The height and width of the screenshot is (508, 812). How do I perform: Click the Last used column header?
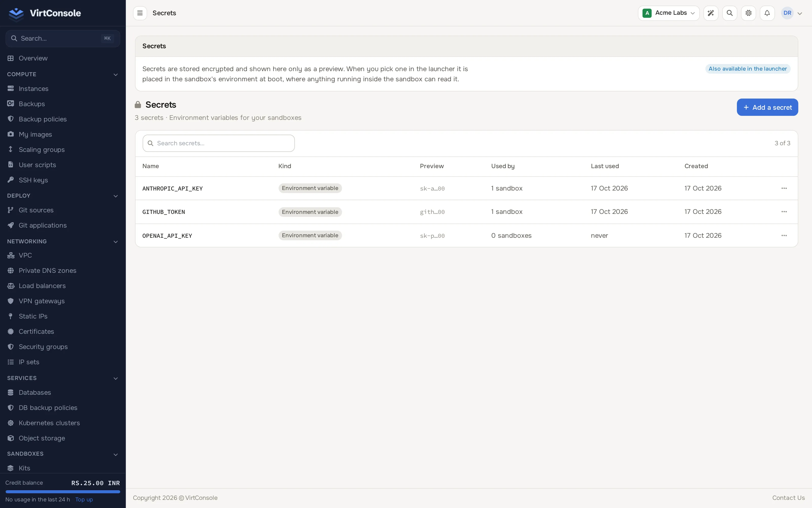[x=605, y=166]
